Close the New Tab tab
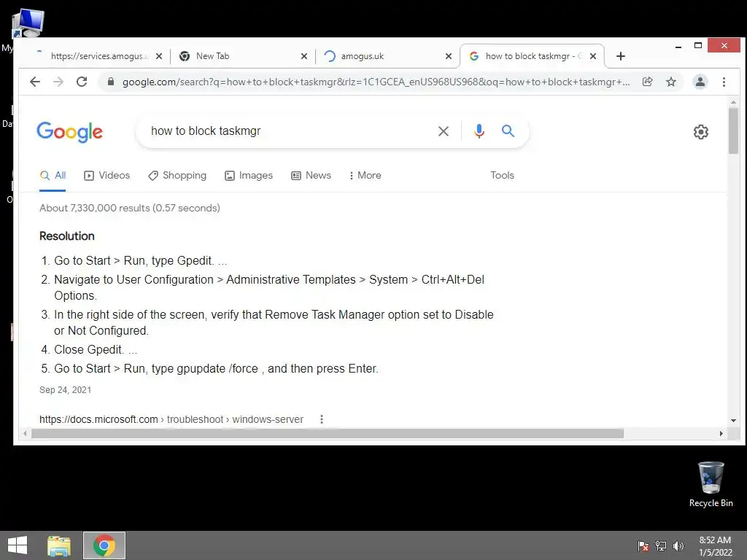 click(x=304, y=56)
